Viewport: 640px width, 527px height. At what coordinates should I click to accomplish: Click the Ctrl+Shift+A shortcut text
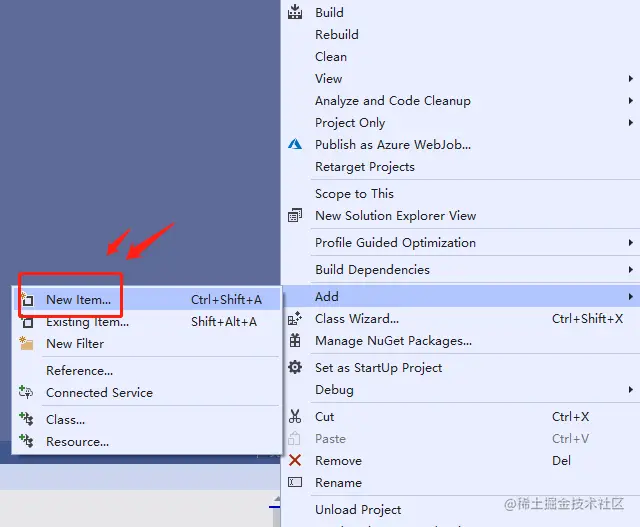(x=227, y=300)
